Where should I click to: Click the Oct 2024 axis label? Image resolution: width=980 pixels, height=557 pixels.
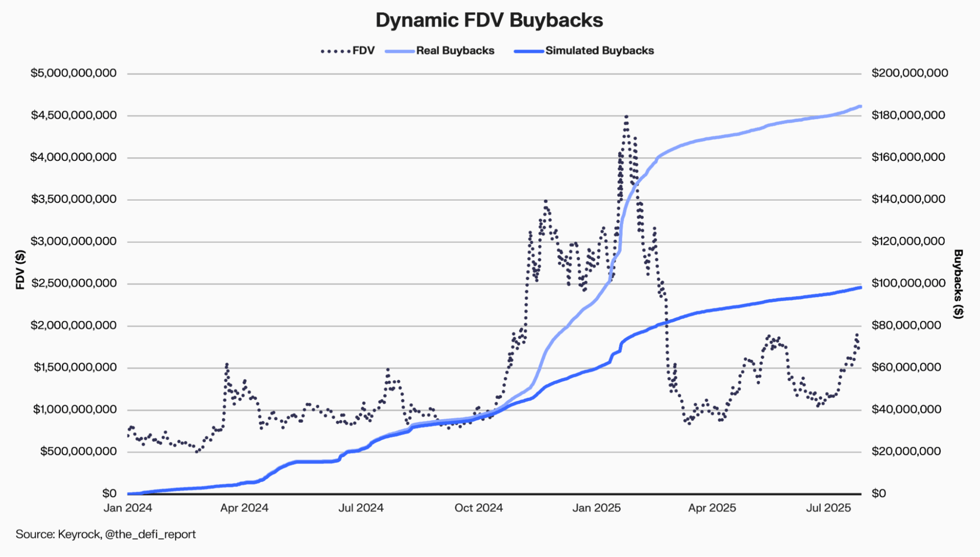[480, 508]
